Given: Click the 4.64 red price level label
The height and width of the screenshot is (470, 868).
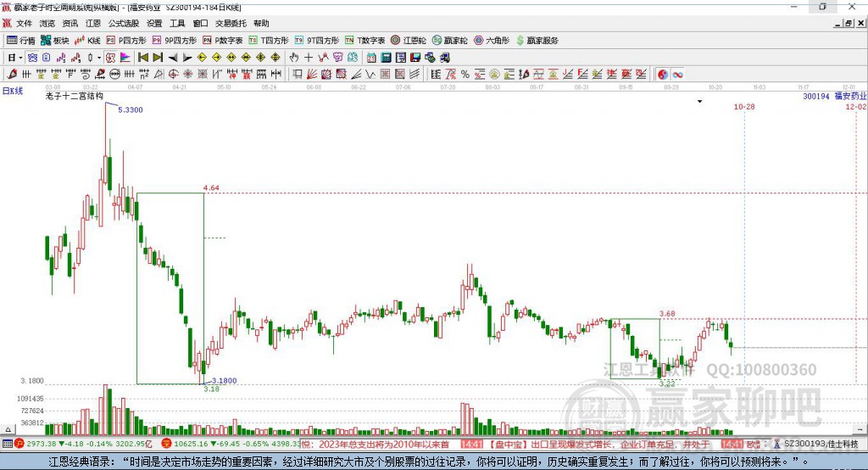Looking at the screenshot, I should [211, 187].
